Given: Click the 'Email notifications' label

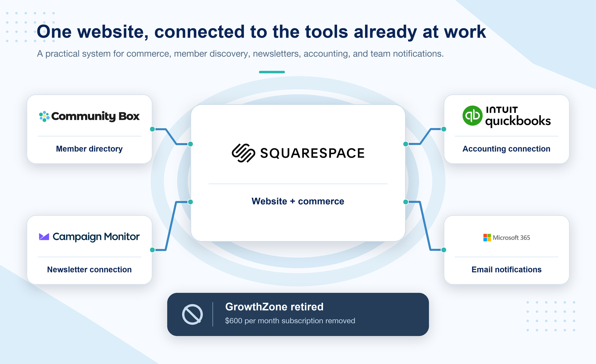Looking at the screenshot, I should click(506, 269).
